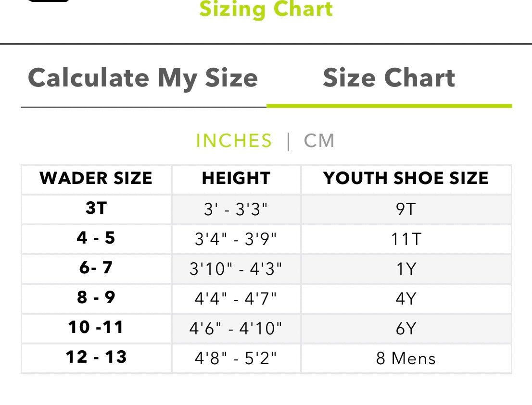Select wader size 12 - 13
532x405 pixels.
(x=96, y=358)
